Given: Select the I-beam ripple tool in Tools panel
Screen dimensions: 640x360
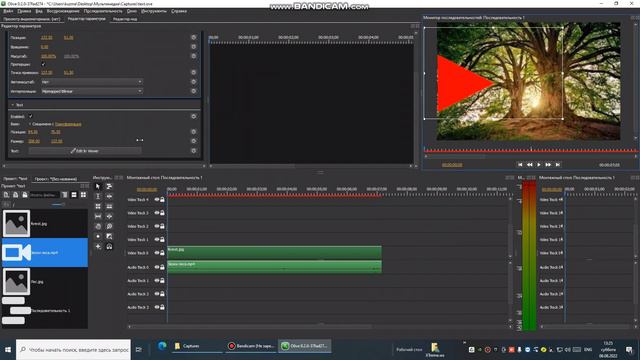Looking at the screenshot, I should pos(98,196).
